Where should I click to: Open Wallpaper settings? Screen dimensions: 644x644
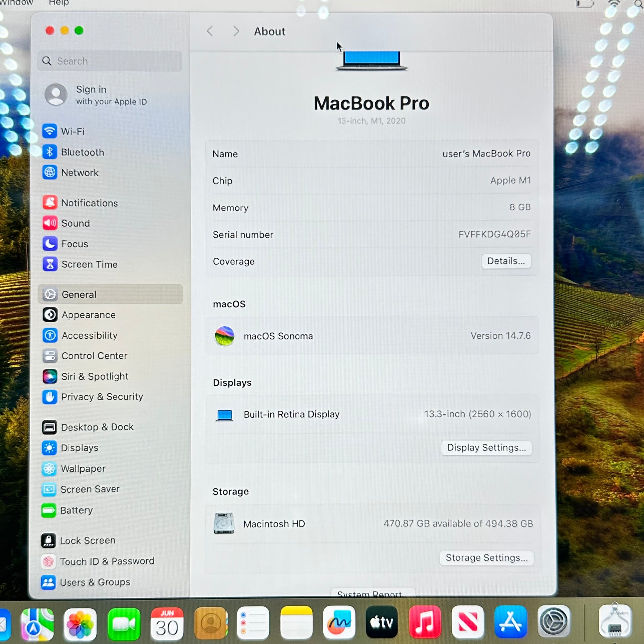coord(74,468)
